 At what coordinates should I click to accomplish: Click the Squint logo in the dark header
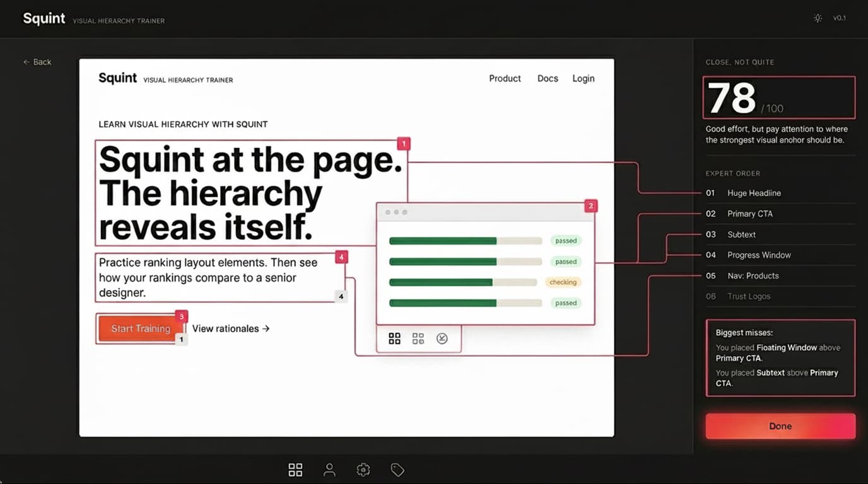[44, 18]
